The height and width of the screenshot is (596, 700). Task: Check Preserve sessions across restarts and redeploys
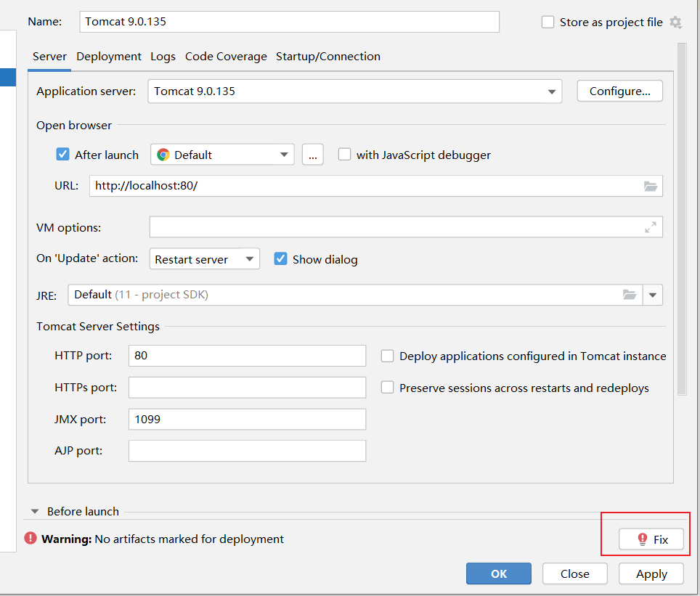point(387,388)
